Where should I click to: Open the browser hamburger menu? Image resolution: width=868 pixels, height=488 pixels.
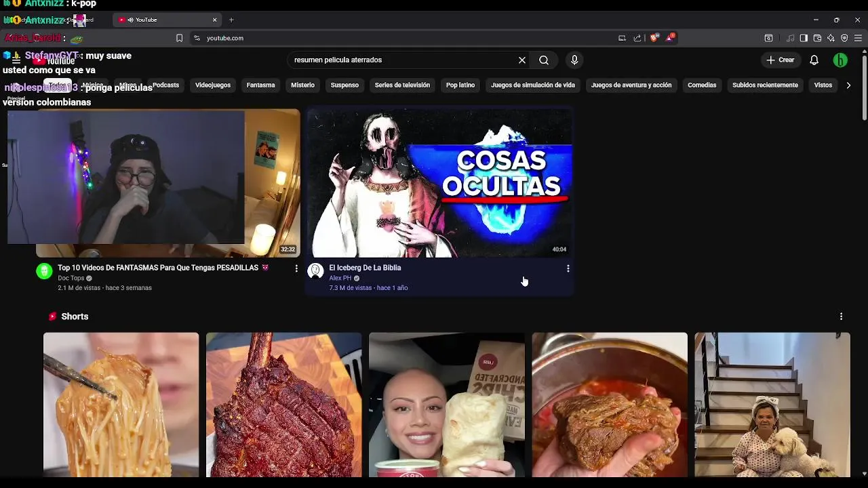858,38
